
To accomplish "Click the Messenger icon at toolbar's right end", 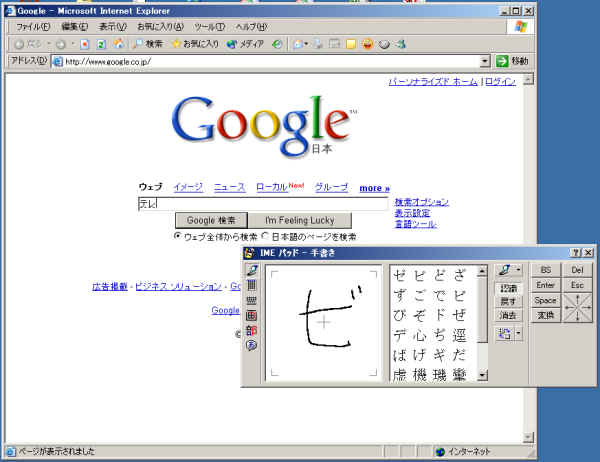I will pos(401,44).
